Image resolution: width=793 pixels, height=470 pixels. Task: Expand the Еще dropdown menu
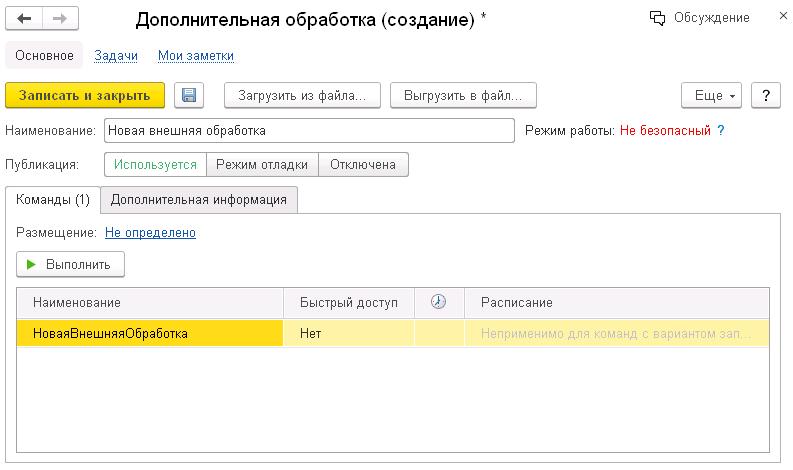tap(711, 95)
